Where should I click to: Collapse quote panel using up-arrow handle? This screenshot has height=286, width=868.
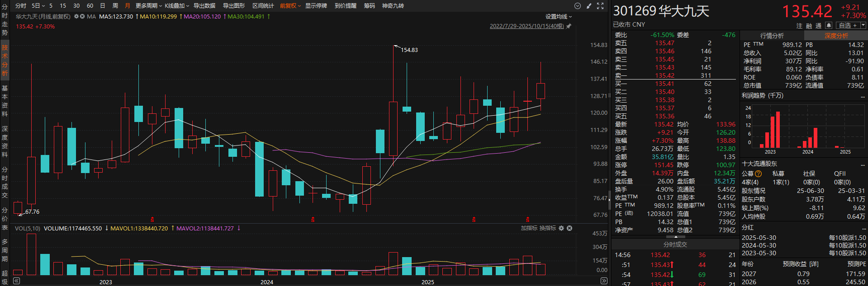(x=676, y=237)
